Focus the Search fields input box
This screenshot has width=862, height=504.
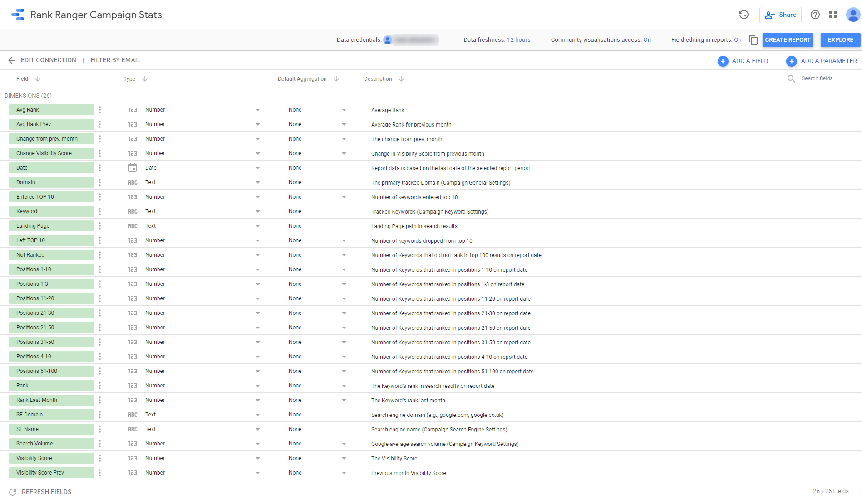pyautogui.click(x=828, y=78)
